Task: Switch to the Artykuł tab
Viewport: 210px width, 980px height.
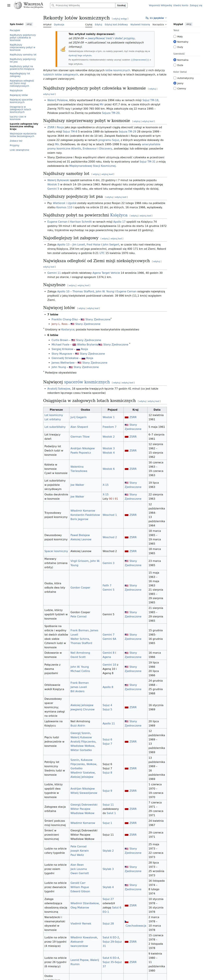Action: pos(47,24)
